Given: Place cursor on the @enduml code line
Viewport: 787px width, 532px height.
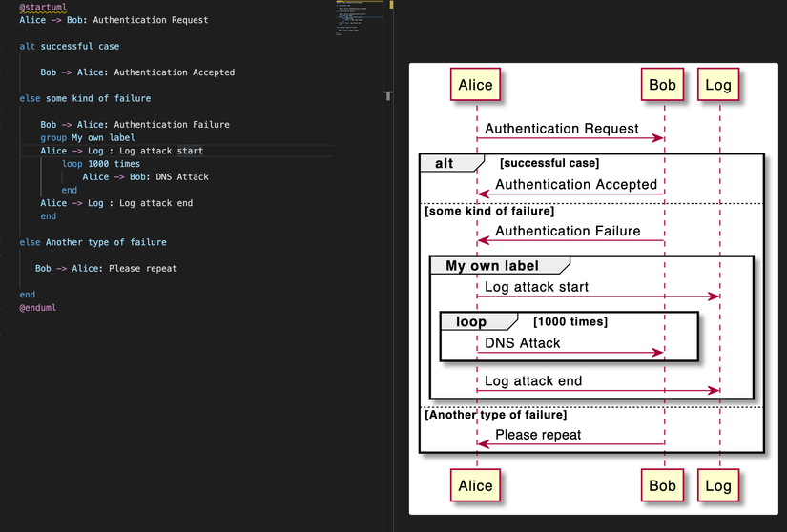Looking at the screenshot, I should (x=37, y=308).
